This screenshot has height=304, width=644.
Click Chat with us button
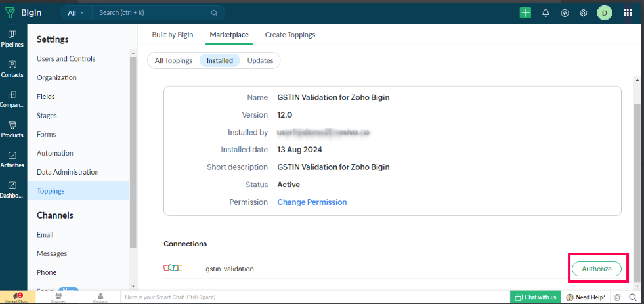click(536, 297)
